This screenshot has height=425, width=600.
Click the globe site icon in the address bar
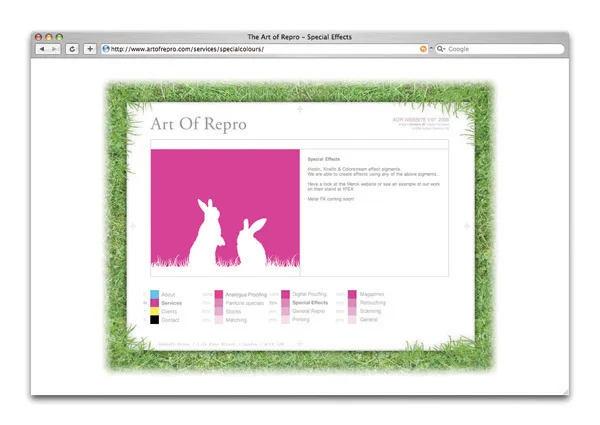coord(106,49)
